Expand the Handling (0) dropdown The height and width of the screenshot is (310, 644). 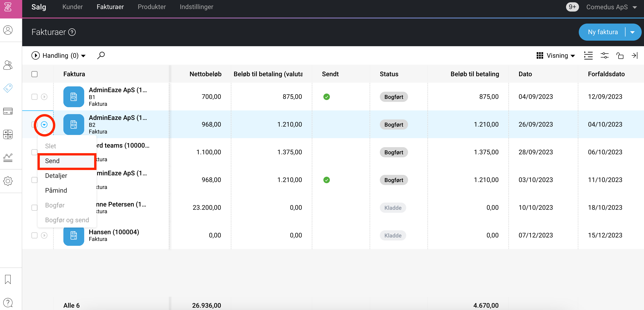click(59, 55)
